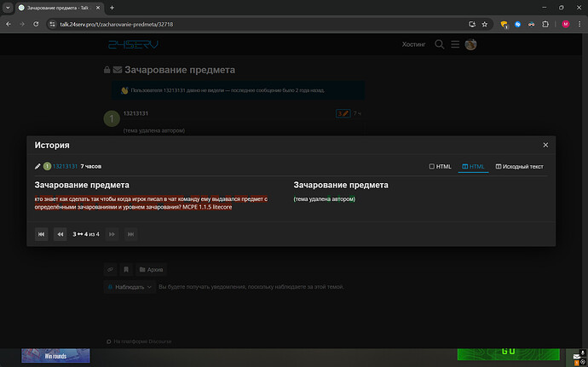The height and width of the screenshot is (367, 588).
Task: Open the 24SERV logo homepage
Action: (x=133, y=44)
